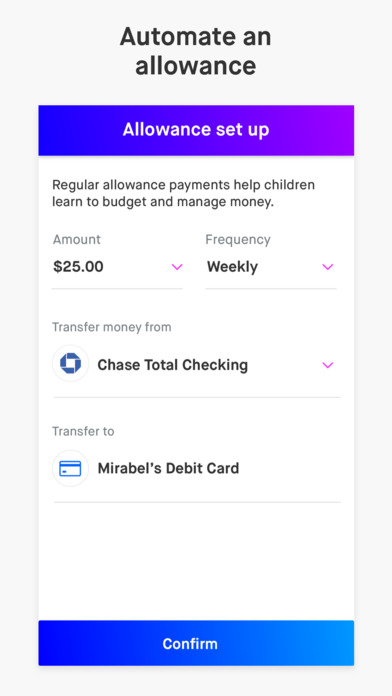392x696 pixels.
Task: Select the Weekly frequency value
Action: tap(232, 267)
